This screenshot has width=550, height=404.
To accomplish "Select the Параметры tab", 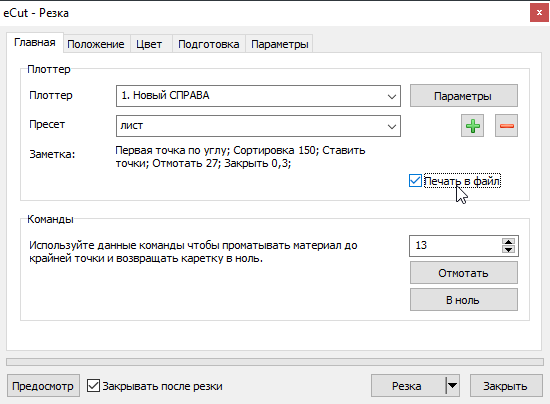I will (x=280, y=44).
